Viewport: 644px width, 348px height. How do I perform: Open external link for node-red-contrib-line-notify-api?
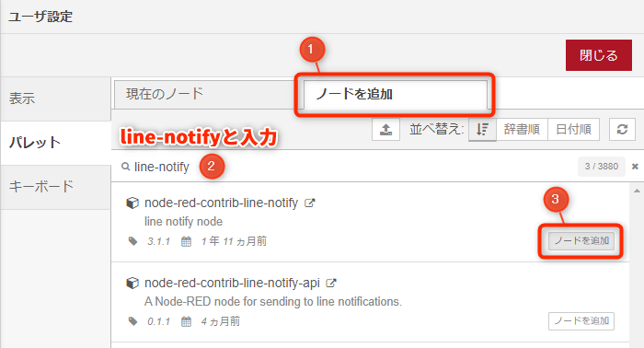(331, 283)
